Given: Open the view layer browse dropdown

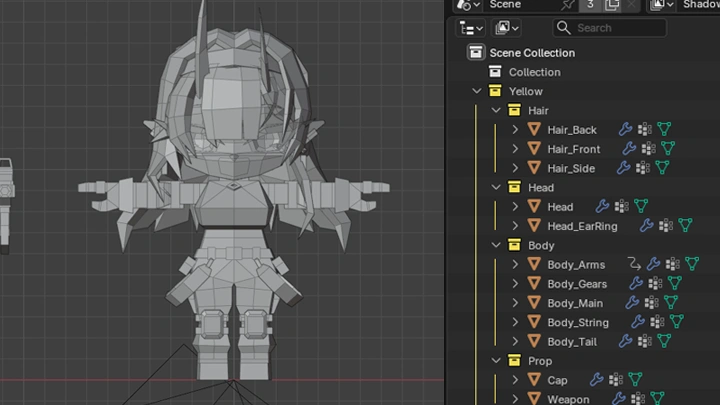Looking at the screenshot, I should [x=662, y=5].
